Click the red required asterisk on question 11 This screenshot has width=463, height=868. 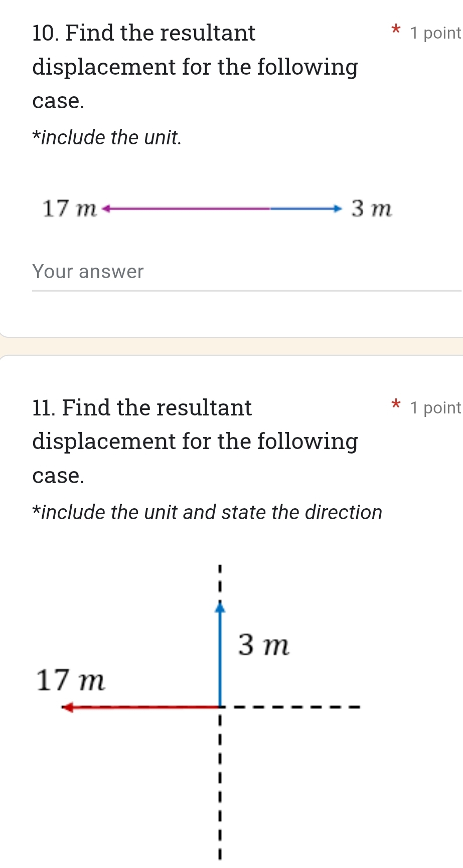point(396,404)
